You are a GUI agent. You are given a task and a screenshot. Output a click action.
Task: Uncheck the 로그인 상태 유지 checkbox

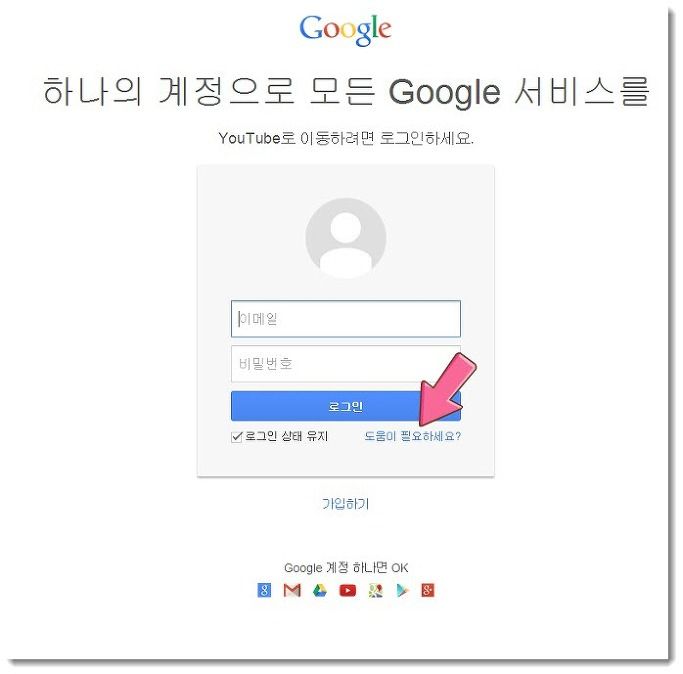pyautogui.click(x=237, y=437)
